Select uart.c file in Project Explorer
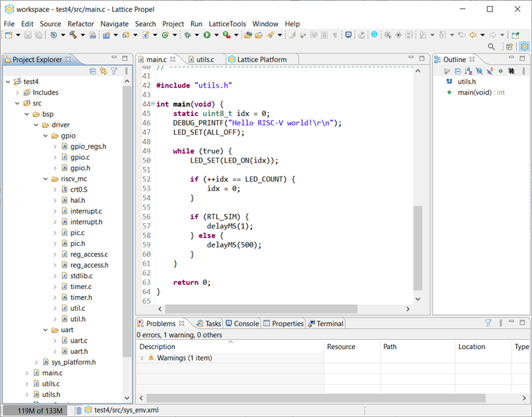Image resolution: width=532 pixels, height=417 pixels. pyautogui.click(x=78, y=341)
